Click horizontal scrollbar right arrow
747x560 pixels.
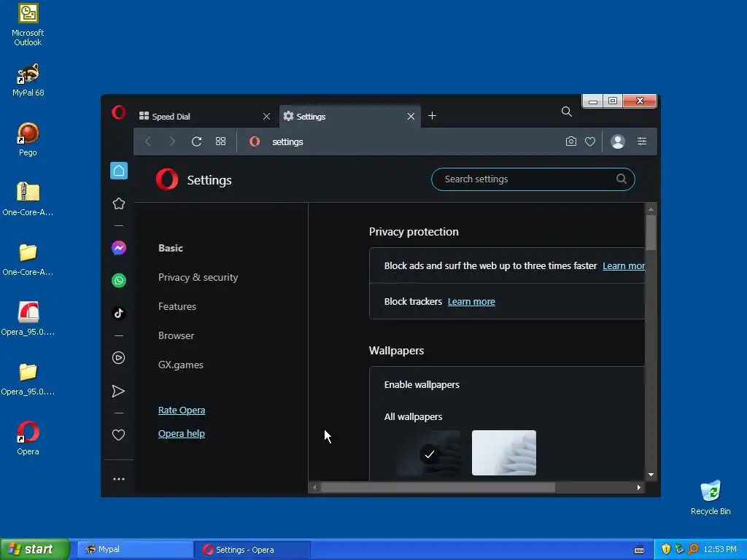click(x=639, y=488)
